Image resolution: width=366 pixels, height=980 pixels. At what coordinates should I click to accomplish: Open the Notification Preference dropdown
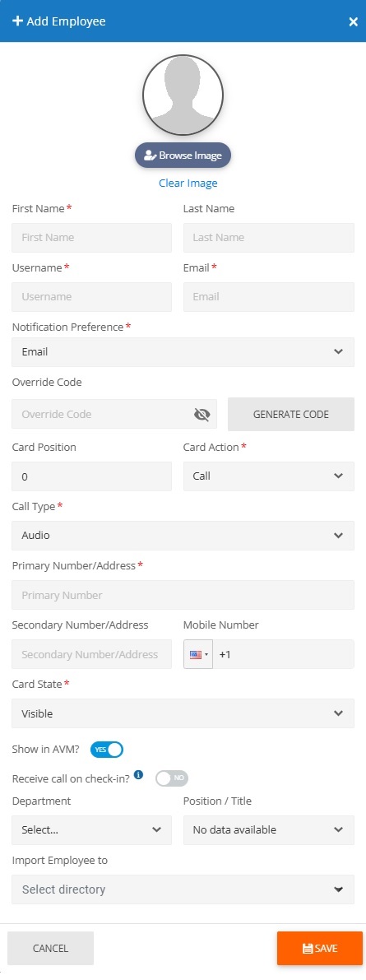pos(183,352)
